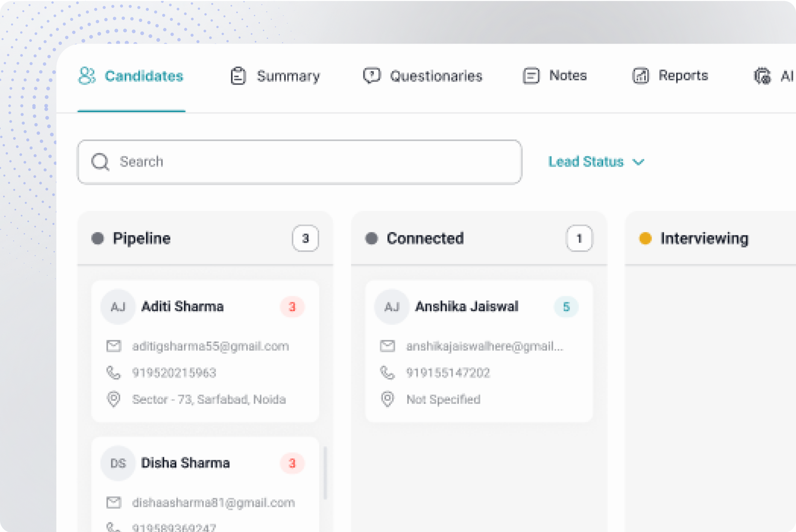The image size is (796, 532).
Task: Expand Aditi Sharma's notification count badge
Action: click(x=292, y=307)
